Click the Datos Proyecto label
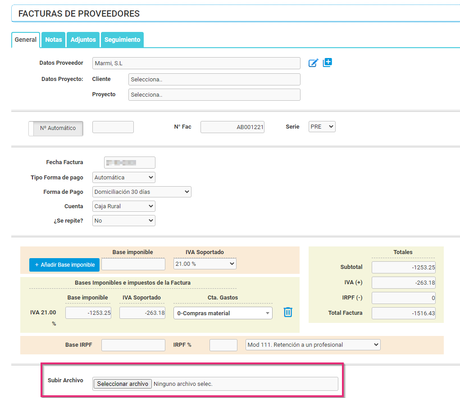This screenshot has width=460, height=398. (x=62, y=79)
